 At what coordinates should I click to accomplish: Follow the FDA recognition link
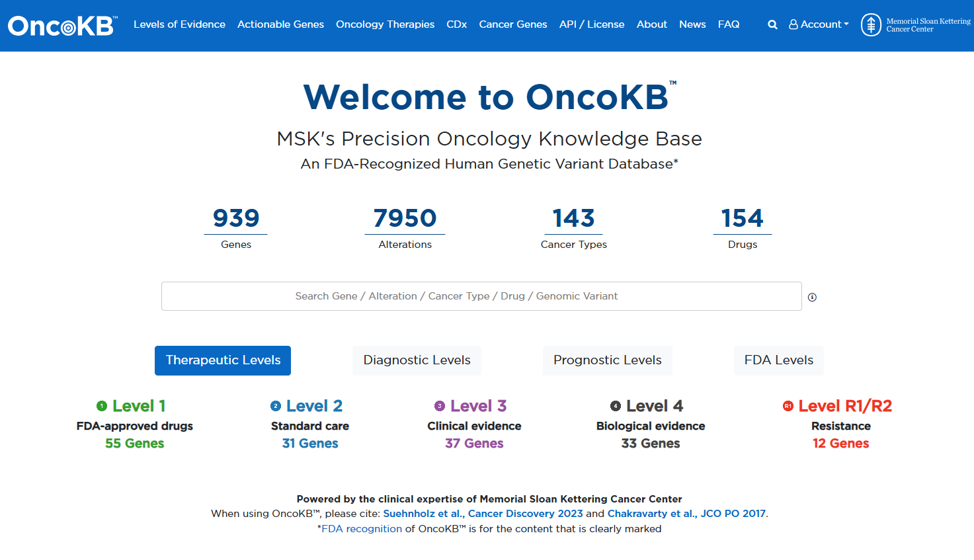tap(362, 529)
